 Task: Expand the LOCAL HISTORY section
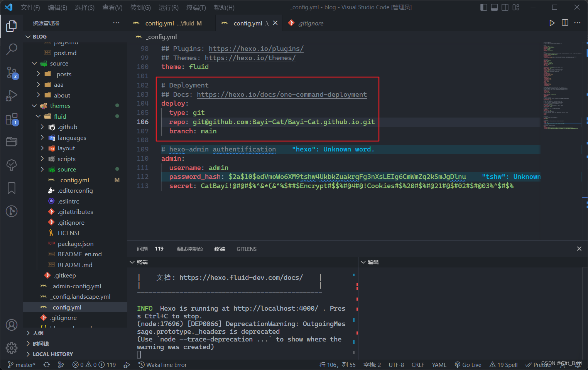[x=75, y=354]
